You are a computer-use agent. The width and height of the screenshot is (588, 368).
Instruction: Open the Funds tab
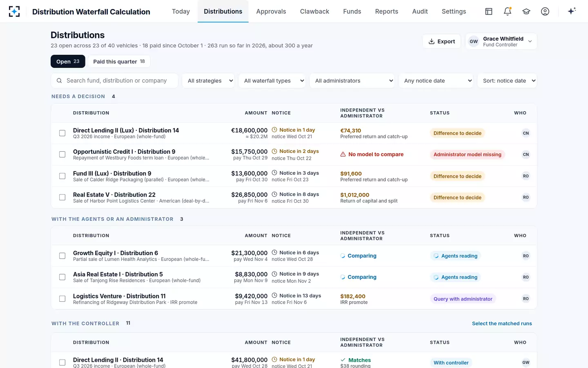coord(352,11)
